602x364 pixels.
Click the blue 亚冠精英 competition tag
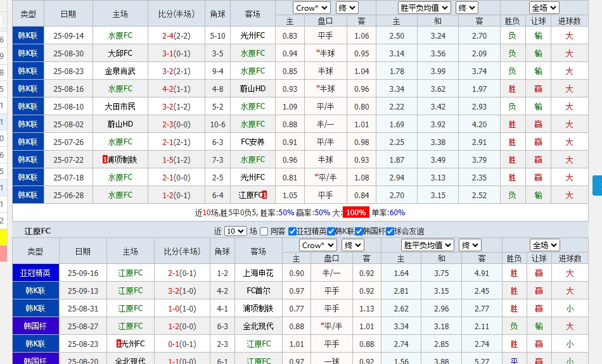coord(35,273)
